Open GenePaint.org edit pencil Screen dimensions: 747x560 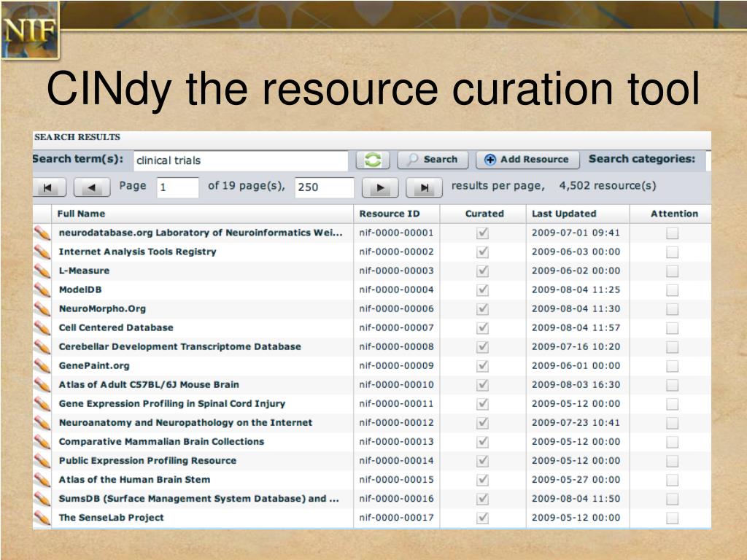(42, 366)
